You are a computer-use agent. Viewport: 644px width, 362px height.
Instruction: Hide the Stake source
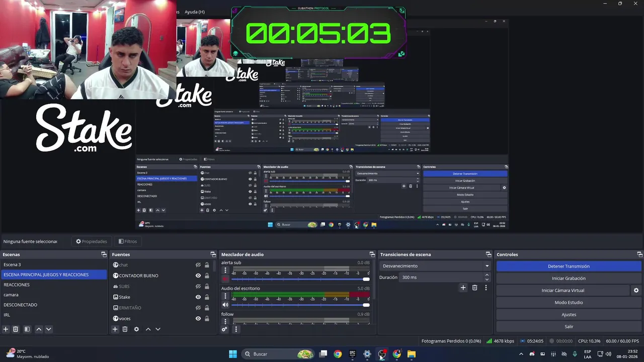point(198,297)
